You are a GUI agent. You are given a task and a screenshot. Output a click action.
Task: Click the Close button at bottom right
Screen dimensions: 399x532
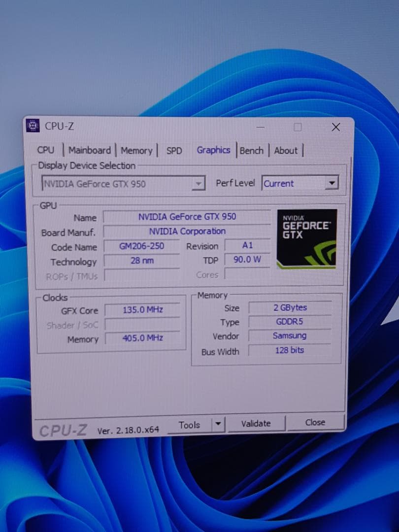[x=315, y=422]
